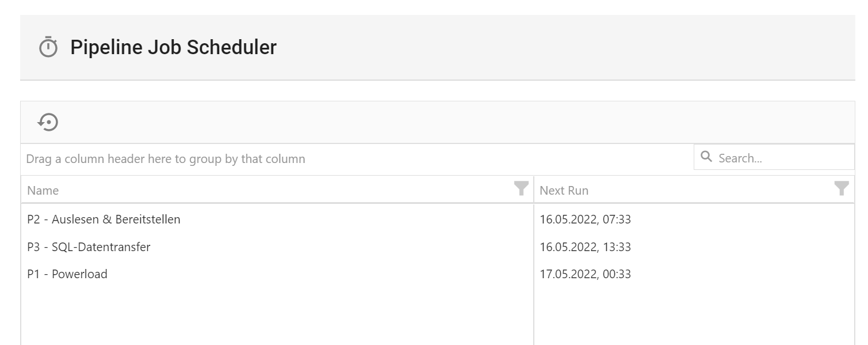This screenshot has width=868, height=345.
Task: Click the Pipeline Job Scheduler title
Action: coord(173,47)
